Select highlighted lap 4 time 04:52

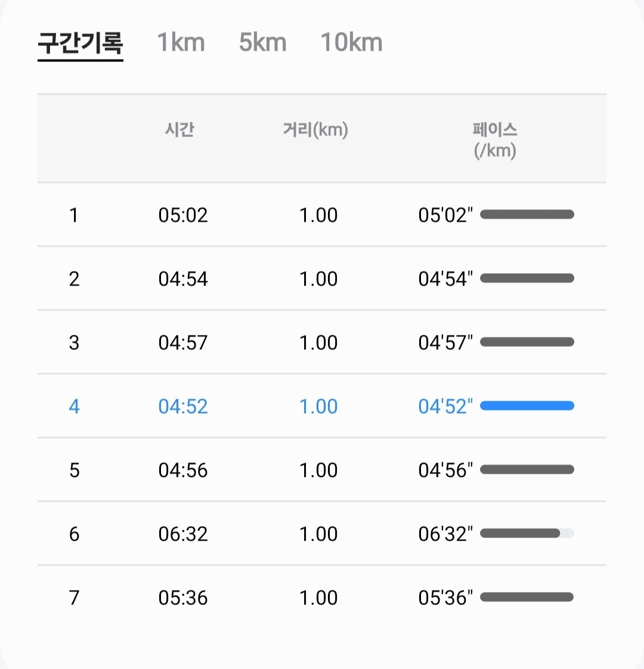click(x=183, y=406)
